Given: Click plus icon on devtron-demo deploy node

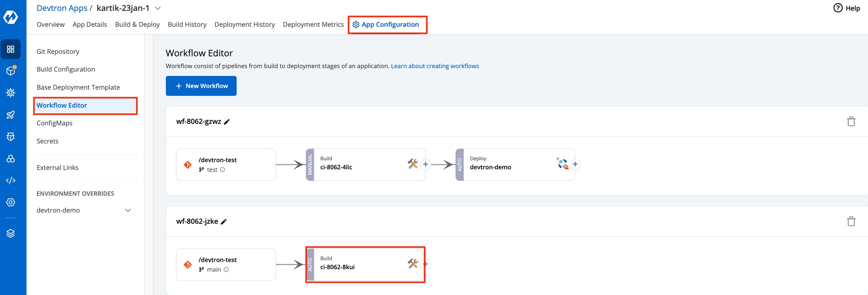Looking at the screenshot, I should click(575, 164).
